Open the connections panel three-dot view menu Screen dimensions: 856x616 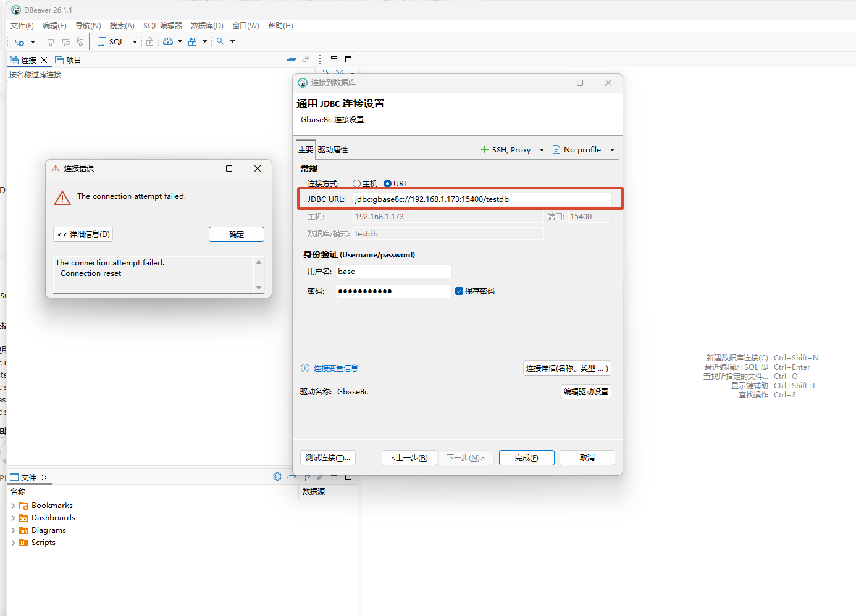click(x=320, y=60)
